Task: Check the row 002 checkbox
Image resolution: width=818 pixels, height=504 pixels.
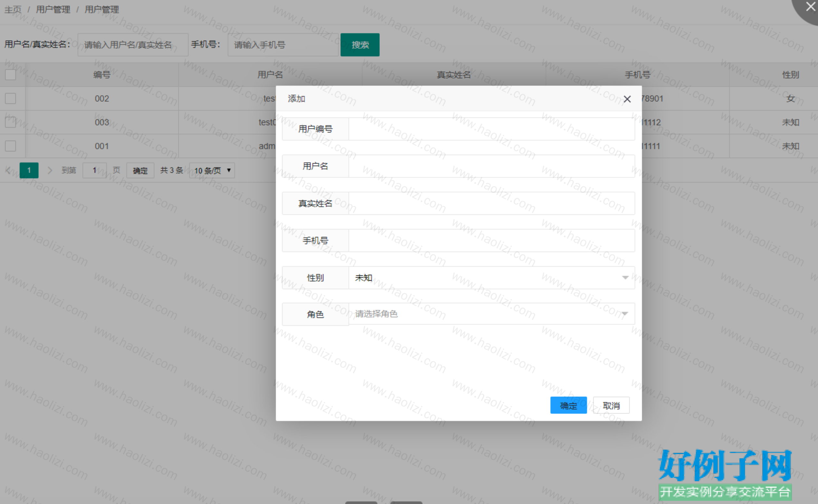Action: pos(10,98)
